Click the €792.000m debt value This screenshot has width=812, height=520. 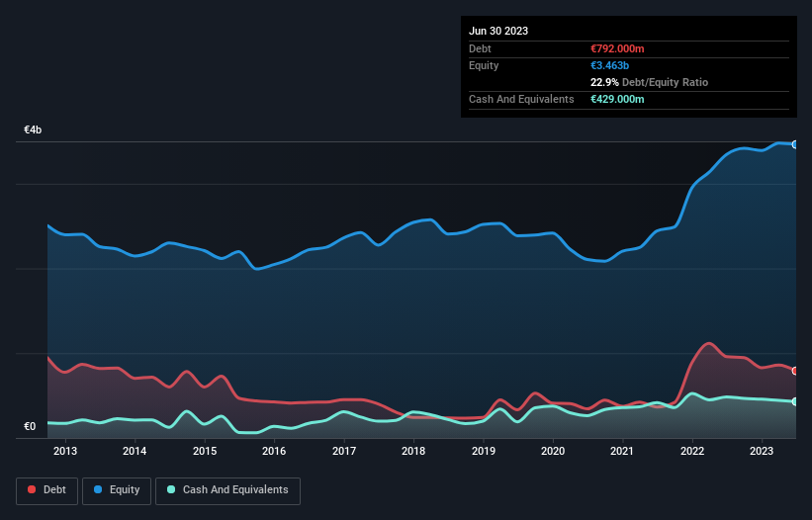617,48
